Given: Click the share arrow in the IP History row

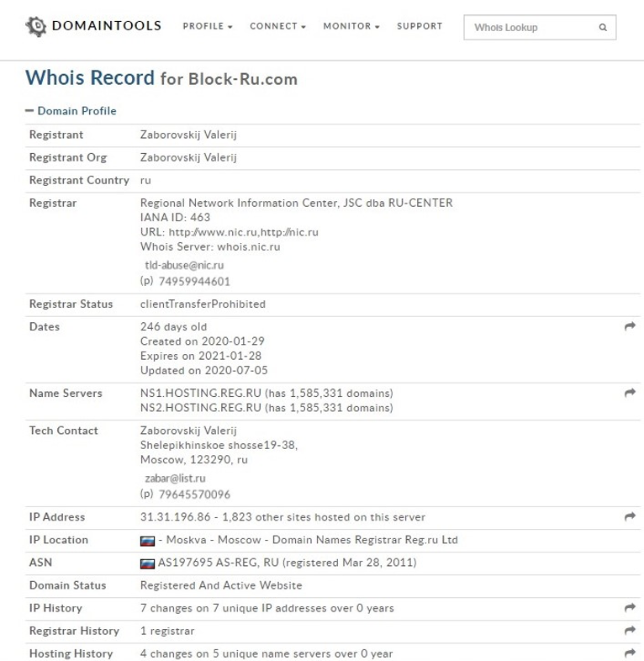Looking at the screenshot, I should (x=630, y=608).
